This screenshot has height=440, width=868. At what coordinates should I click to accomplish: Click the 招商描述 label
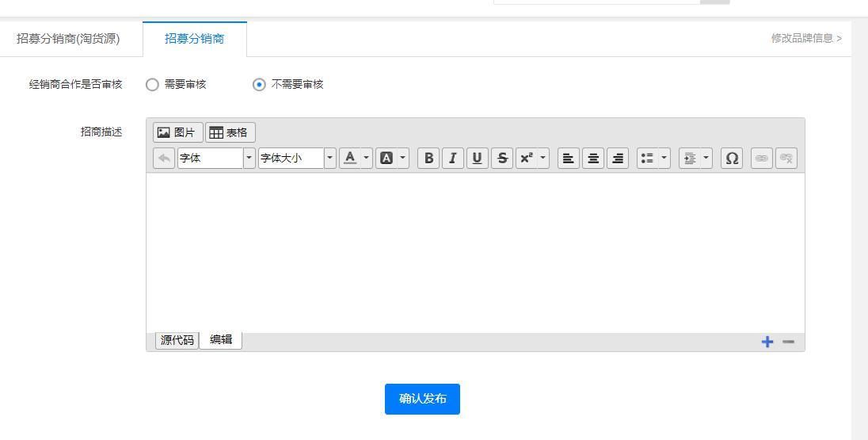tap(101, 132)
